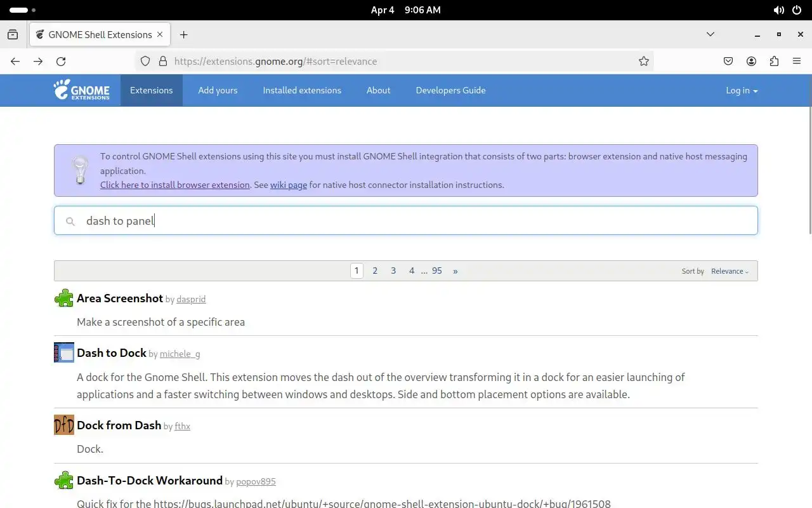Go to Installed extensions
Image resolution: width=812 pixels, height=508 pixels.
302,90
